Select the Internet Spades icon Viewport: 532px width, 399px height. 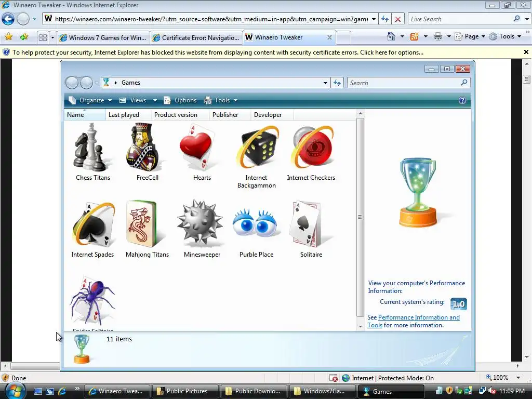[93, 224]
